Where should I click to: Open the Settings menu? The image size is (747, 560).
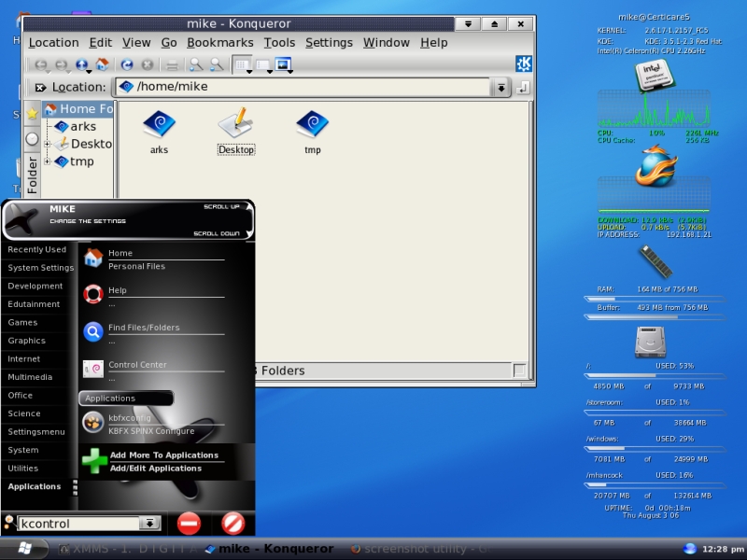pyautogui.click(x=329, y=43)
